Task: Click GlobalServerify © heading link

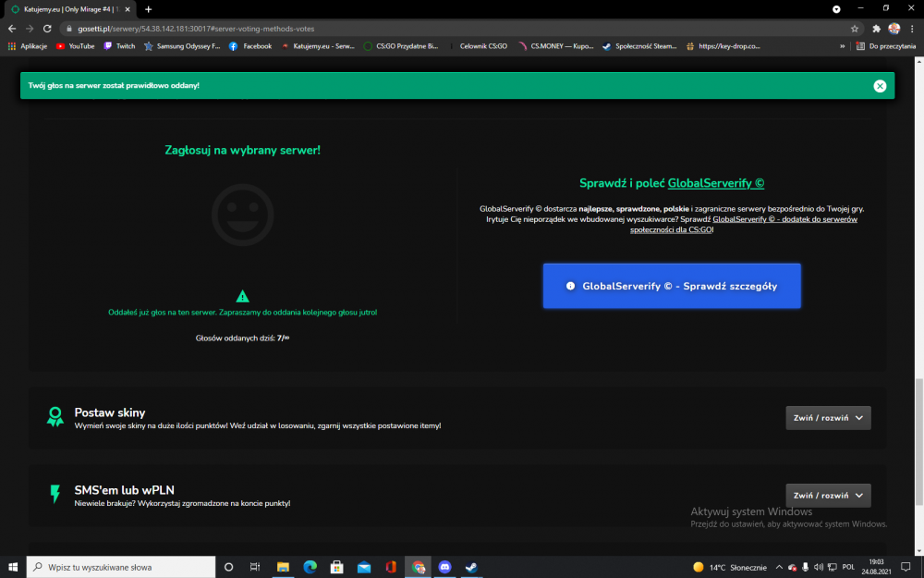Action: click(x=715, y=183)
